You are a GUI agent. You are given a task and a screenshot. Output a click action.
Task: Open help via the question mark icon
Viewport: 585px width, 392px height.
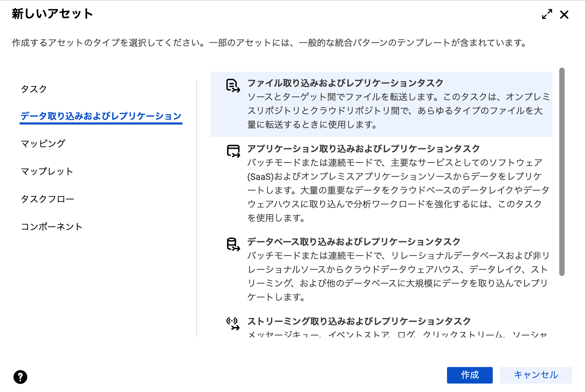coord(20,377)
